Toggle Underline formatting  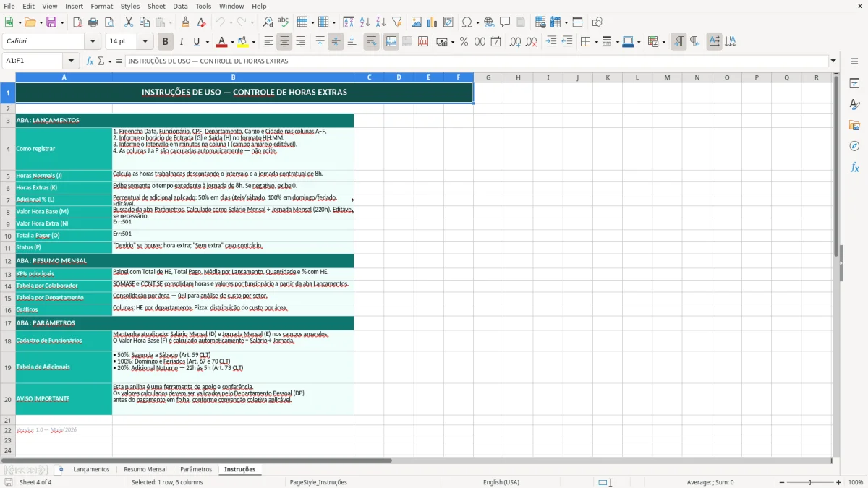click(196, 42)
